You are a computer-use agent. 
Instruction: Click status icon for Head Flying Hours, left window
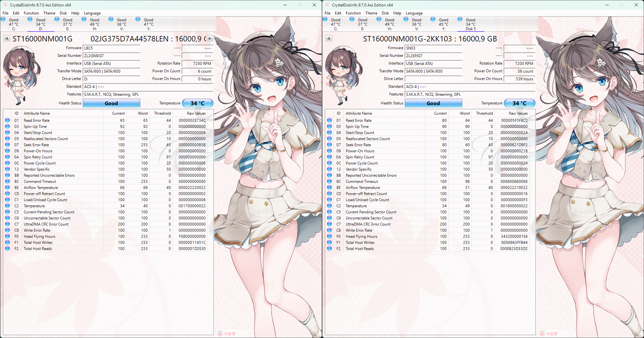[7, 236]
